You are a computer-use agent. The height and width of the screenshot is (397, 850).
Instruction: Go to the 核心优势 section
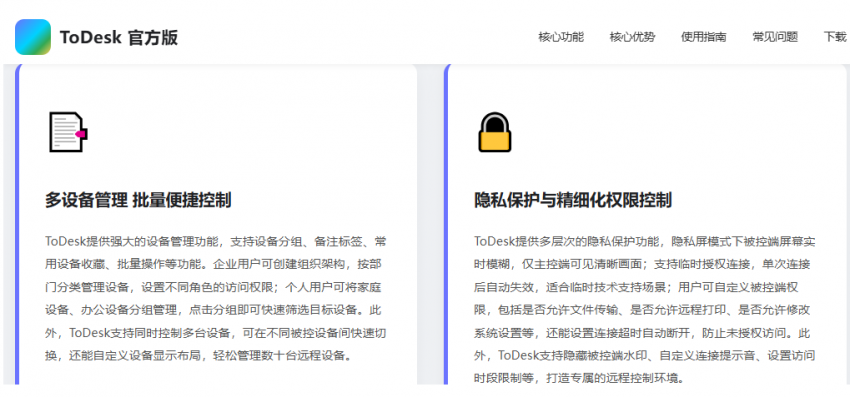[632, 37]
